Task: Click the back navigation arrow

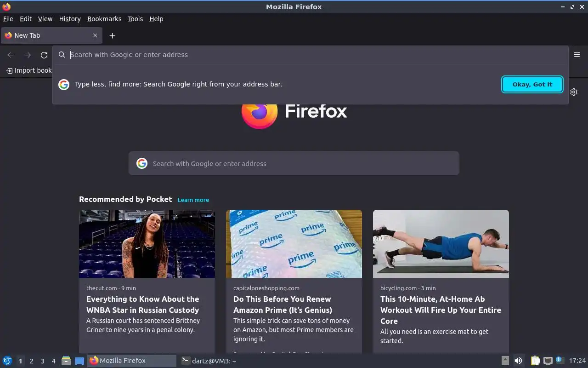Action: 11,55
